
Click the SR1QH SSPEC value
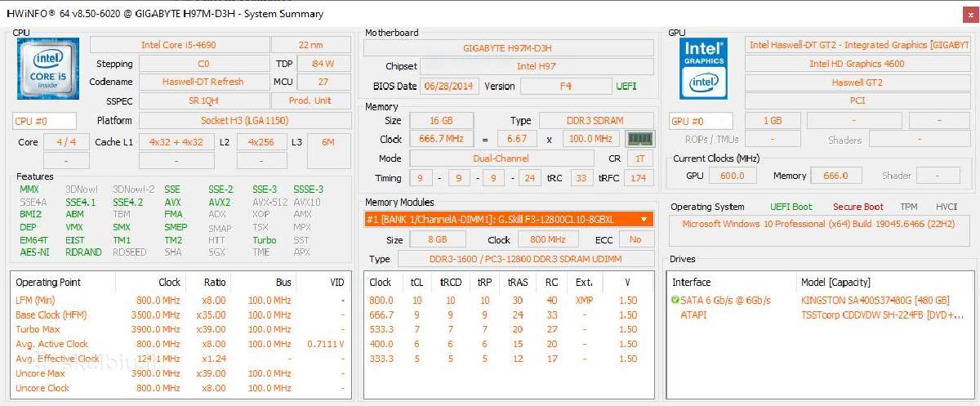click(x=203, y=101)
